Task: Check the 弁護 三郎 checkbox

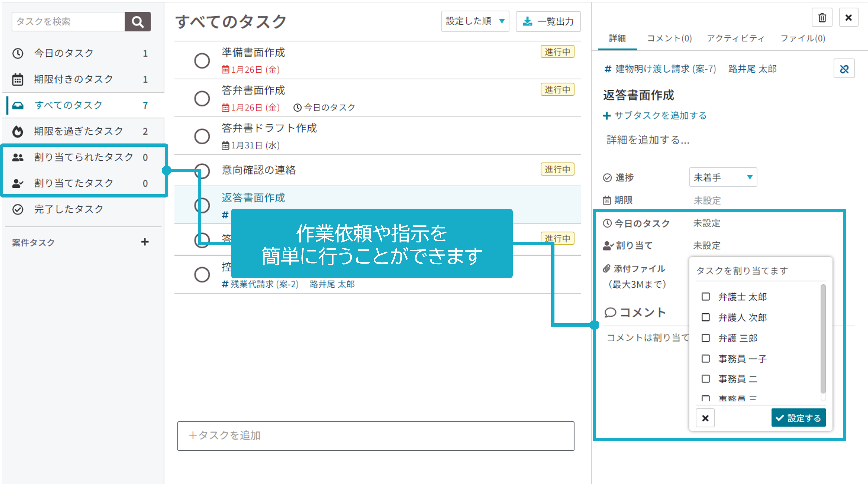Action: 706,338
